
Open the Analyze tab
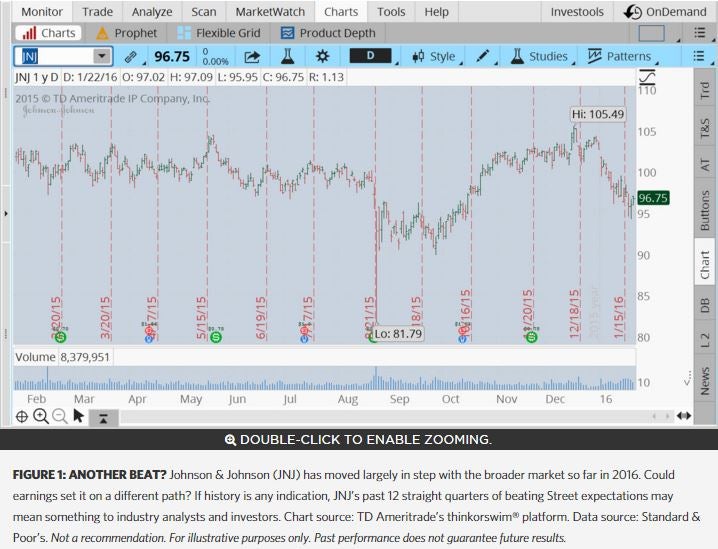(152, 11)
